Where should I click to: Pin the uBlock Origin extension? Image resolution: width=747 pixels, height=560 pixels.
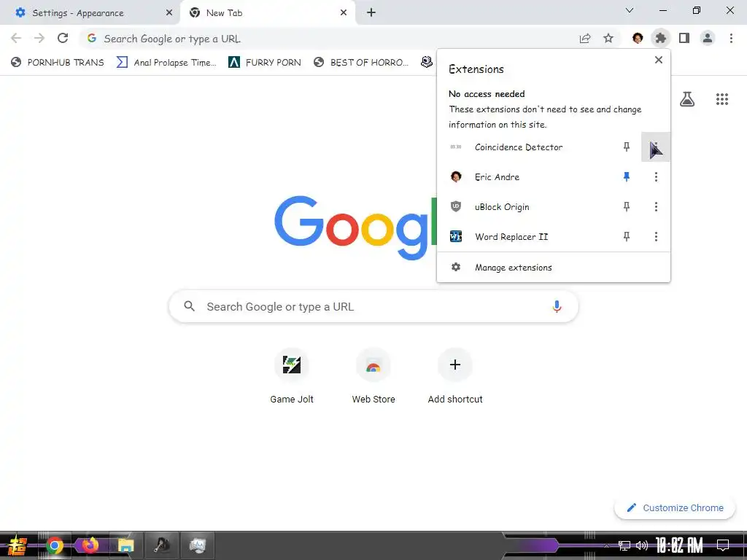coord(627,206)
